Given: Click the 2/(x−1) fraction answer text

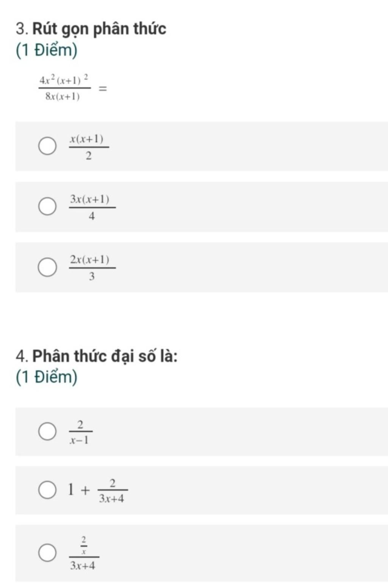Looking at the screenshot, I should pyautogui.click(x=80, y=432).
